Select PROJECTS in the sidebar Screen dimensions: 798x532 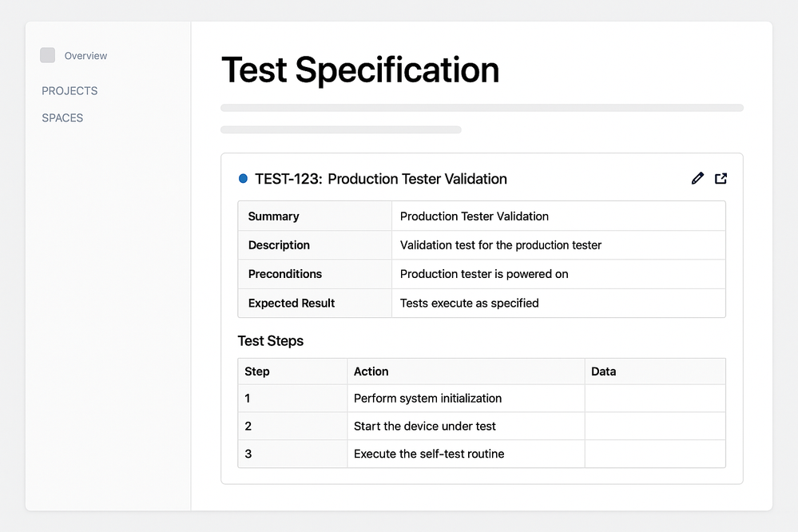pos(69,91)
